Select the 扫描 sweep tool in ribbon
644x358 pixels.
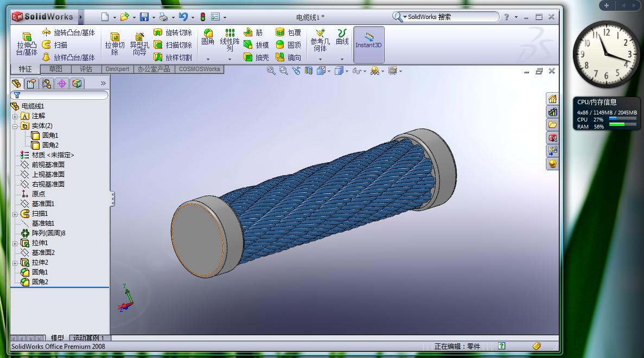(55, 44)
